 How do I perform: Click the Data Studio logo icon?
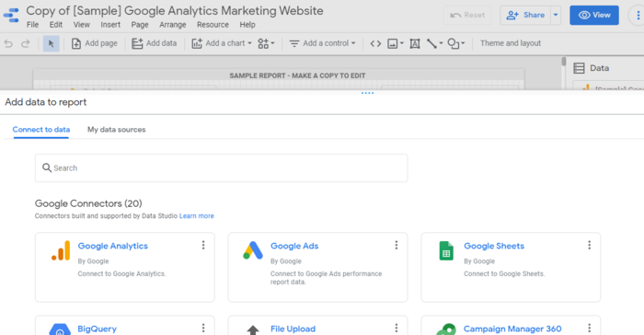[11, 16]
